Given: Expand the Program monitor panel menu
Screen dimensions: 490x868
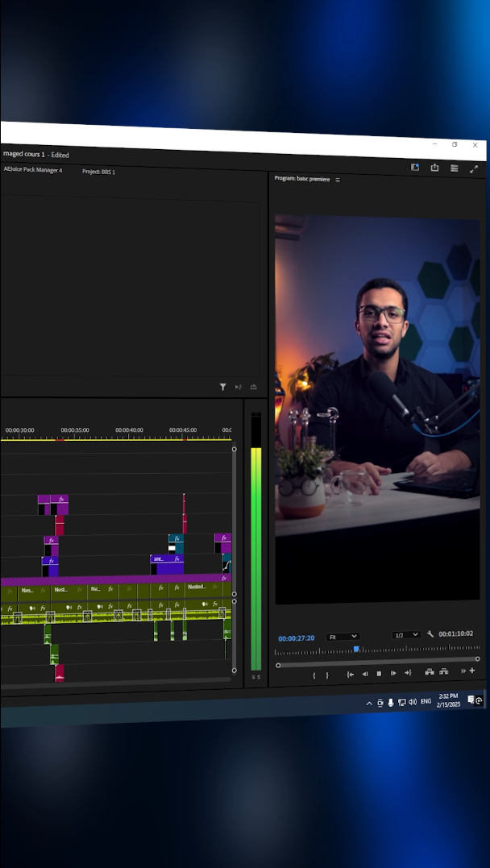Looking at the screenshot, I should [x=338, y=180].
